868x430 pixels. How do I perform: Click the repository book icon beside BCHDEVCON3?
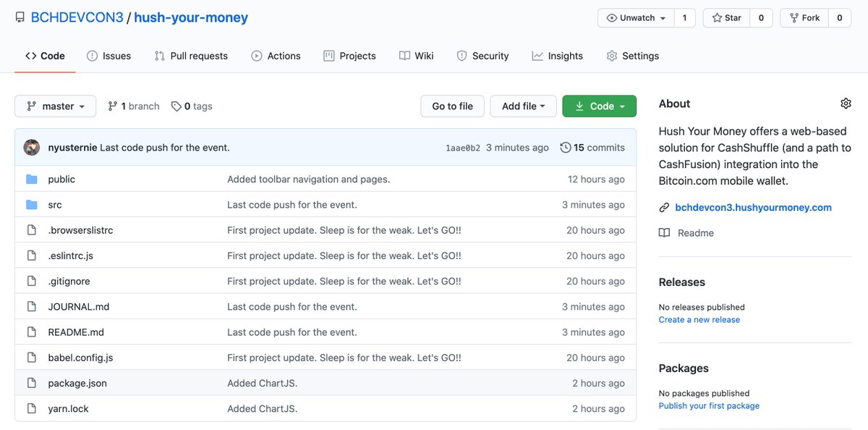(20, 17)
